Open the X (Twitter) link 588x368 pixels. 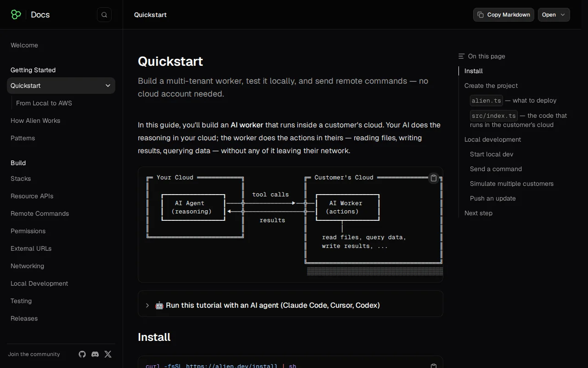[x=108, y=354]
